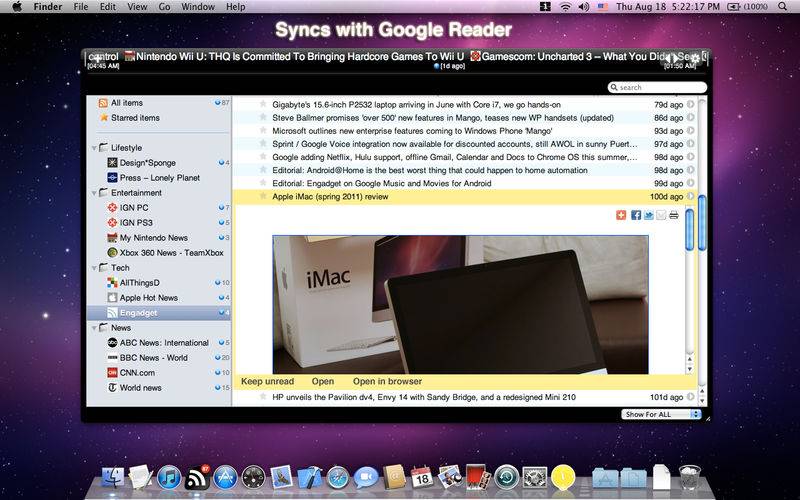Star the Google adding Netflix, Hulu article
The image size is (800, 500).
click(x=263, y=157)
